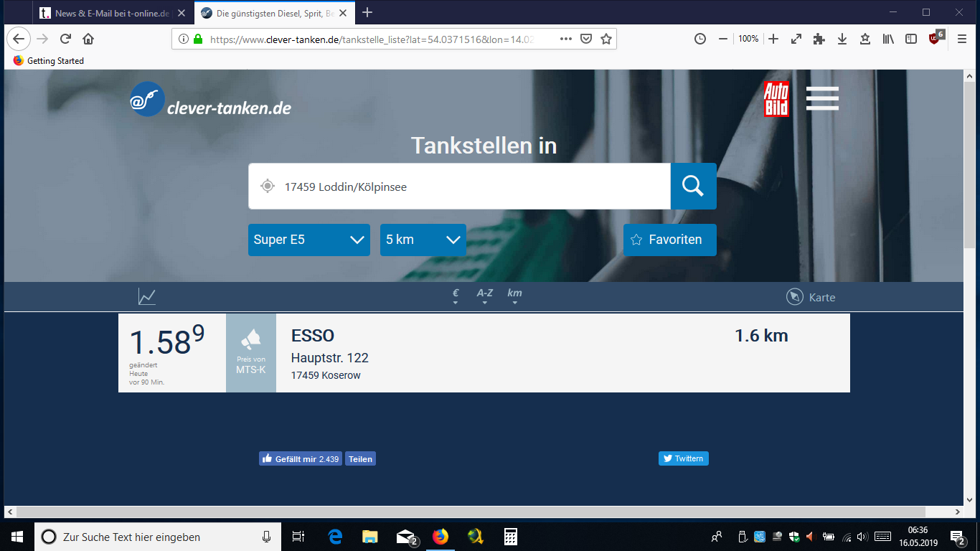Sort stations by price (€)
Image resolution: width=980 pixels, height=551 pixels.
coord(456,296)
